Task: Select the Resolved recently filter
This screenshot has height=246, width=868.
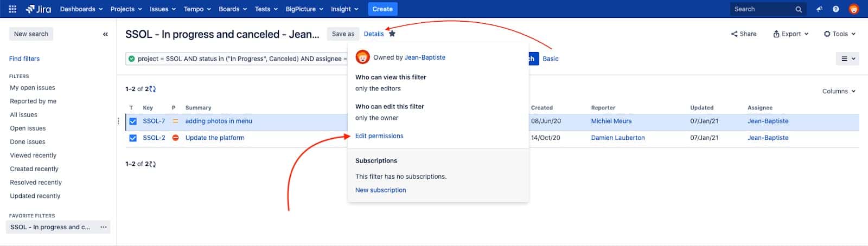Action: [36, 183]
